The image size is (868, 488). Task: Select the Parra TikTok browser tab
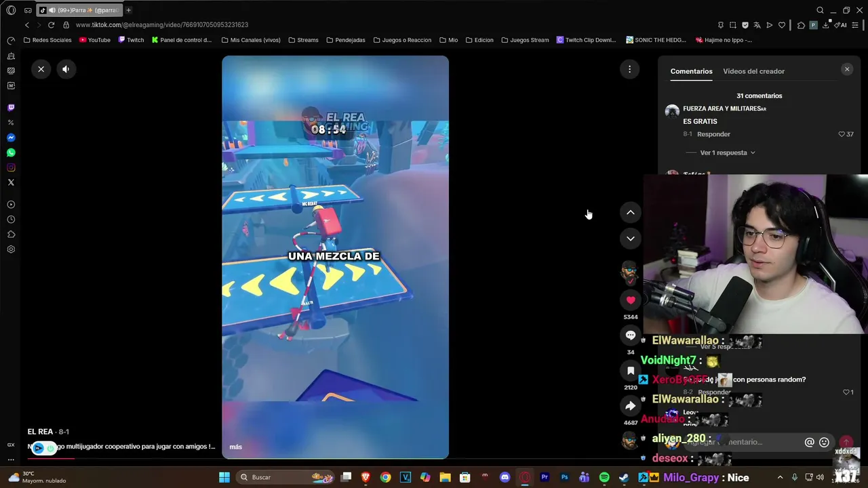79,10
